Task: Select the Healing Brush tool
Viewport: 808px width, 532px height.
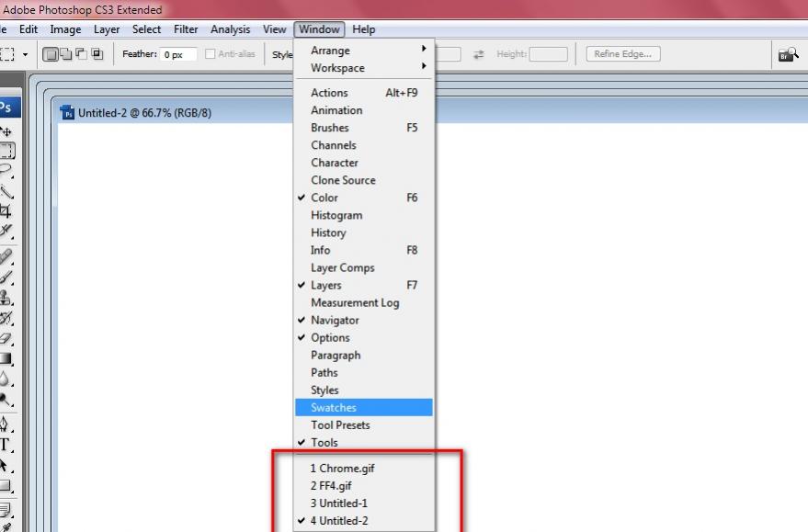Action: [x=6, y=256]
